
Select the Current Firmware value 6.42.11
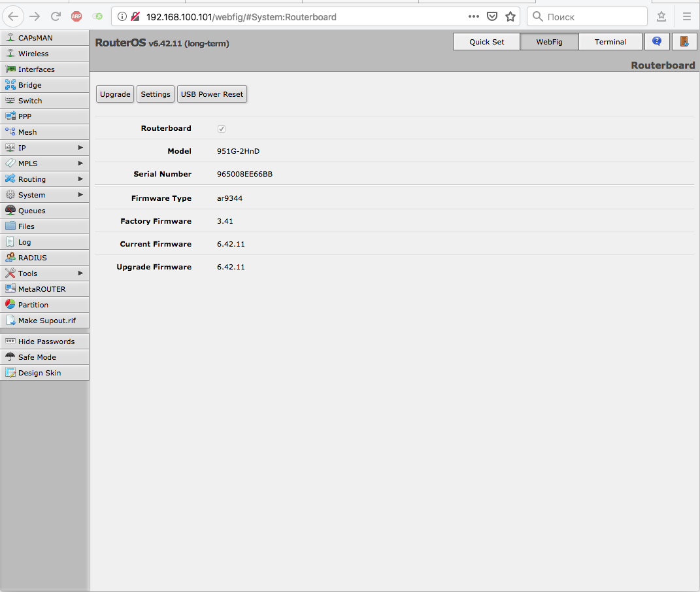click(231, 244)
